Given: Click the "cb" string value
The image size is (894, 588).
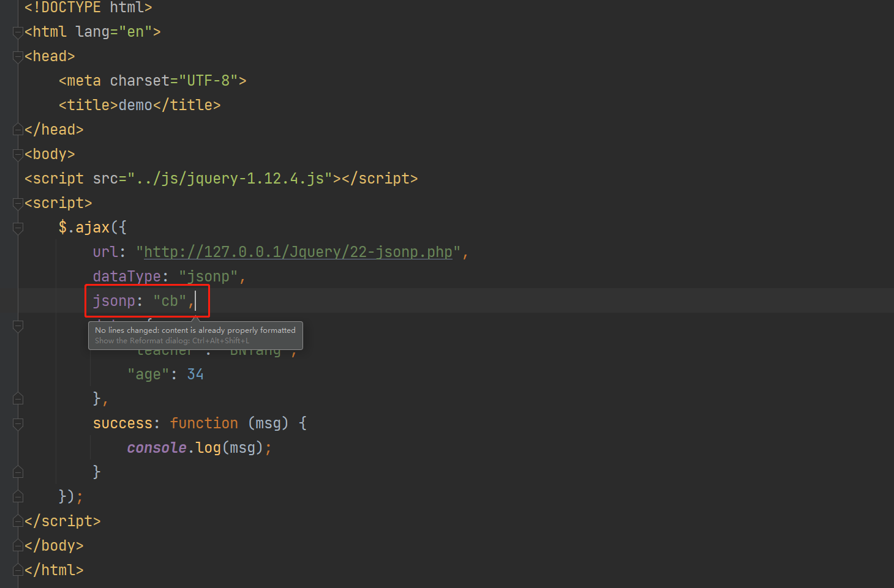Looking at the screenshot, I should coord(170,301).
